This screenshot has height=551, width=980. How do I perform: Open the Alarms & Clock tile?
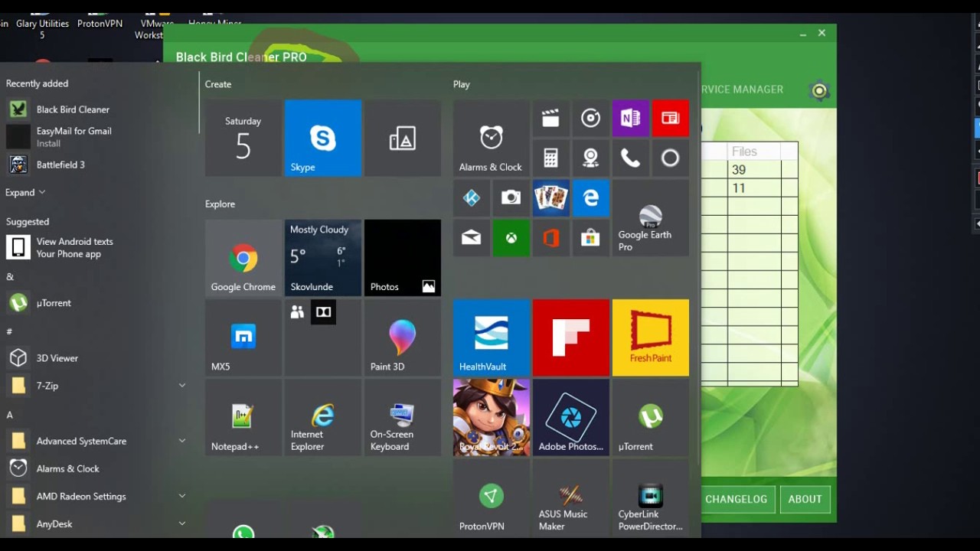491,139
